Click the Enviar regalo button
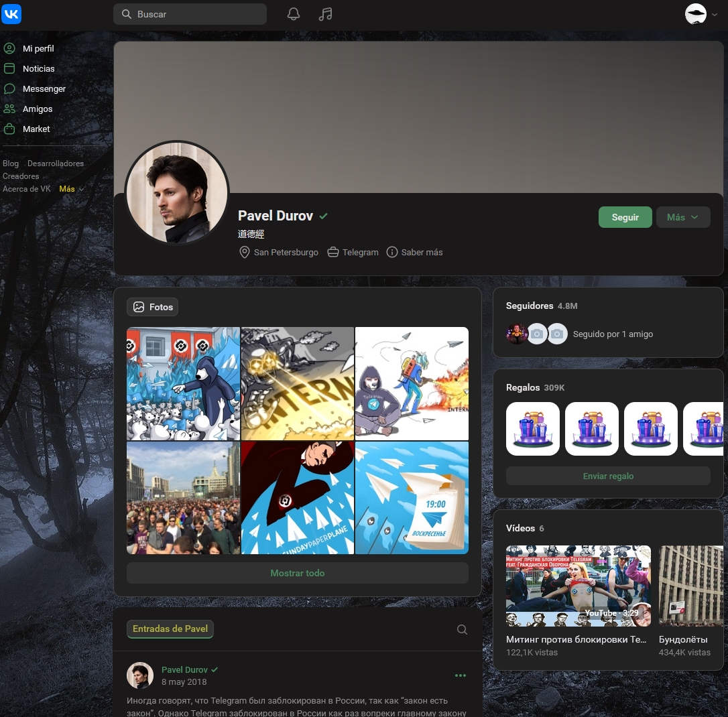The image size is (728, 717). (x=608, y=476)
